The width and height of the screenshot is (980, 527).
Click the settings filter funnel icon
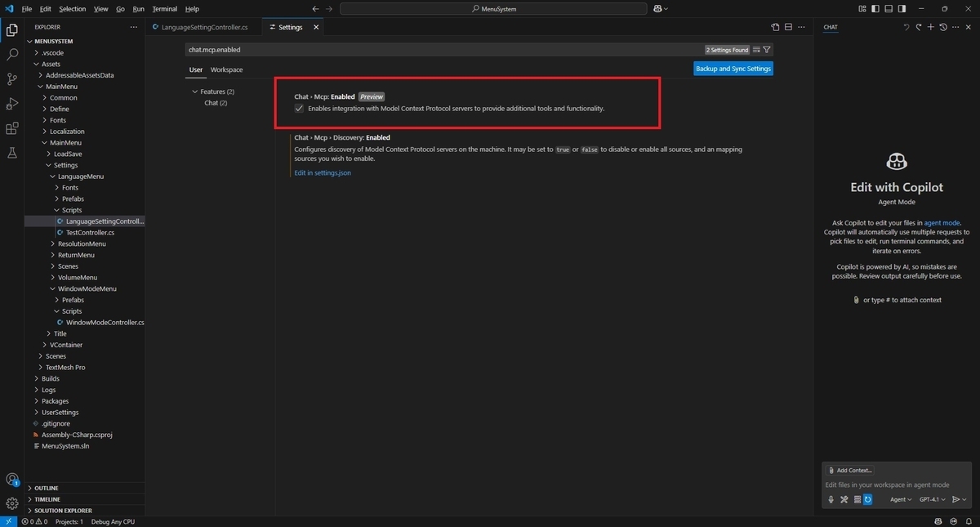(767, 50)
